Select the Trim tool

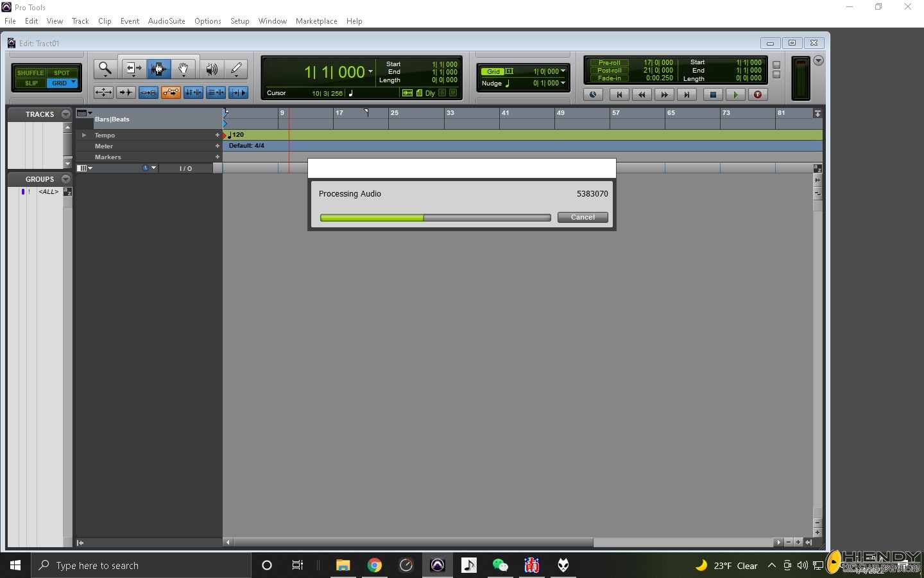[x=133, y=69]
